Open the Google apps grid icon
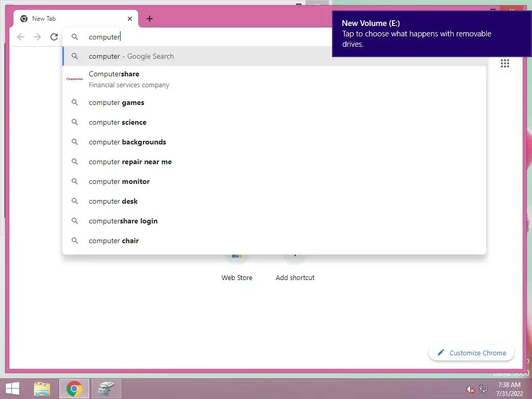The width and height of the screenshot is (532, 399). click(505, 63)
